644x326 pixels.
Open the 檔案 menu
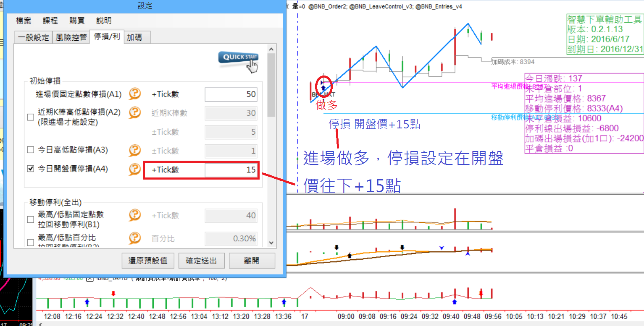click(x=24, y=21)
